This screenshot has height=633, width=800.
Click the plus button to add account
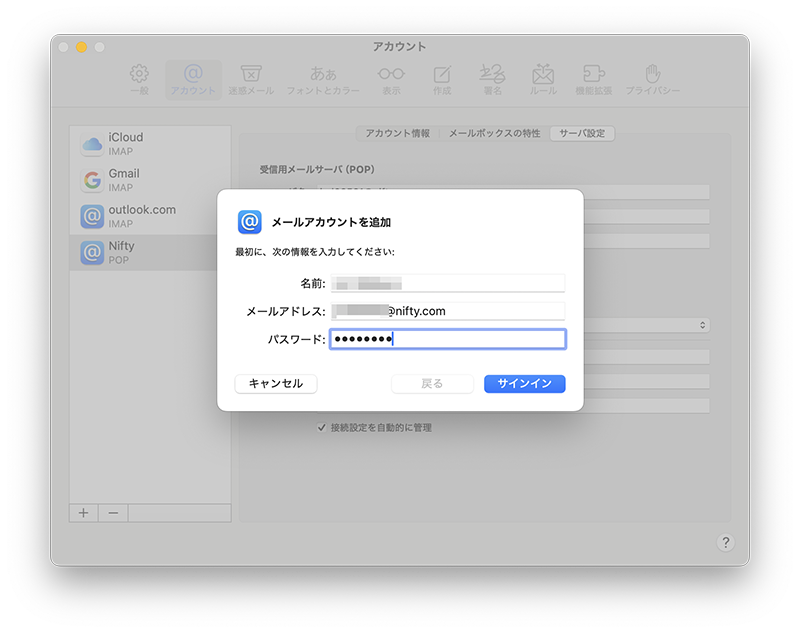pos(83,512)
